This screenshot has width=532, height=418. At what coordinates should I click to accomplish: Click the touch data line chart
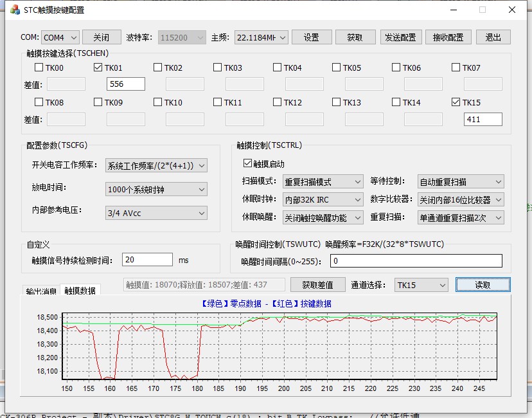pos(279,346)
